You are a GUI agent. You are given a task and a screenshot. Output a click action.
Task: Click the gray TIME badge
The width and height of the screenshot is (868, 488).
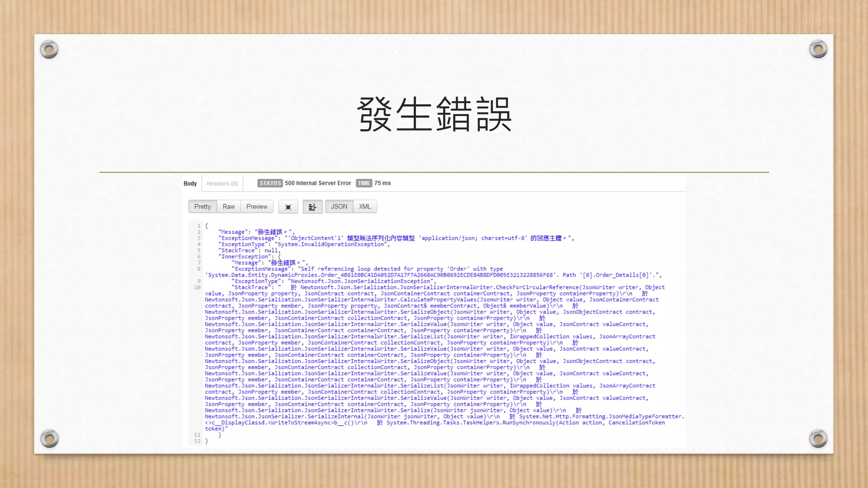[364, 183]
